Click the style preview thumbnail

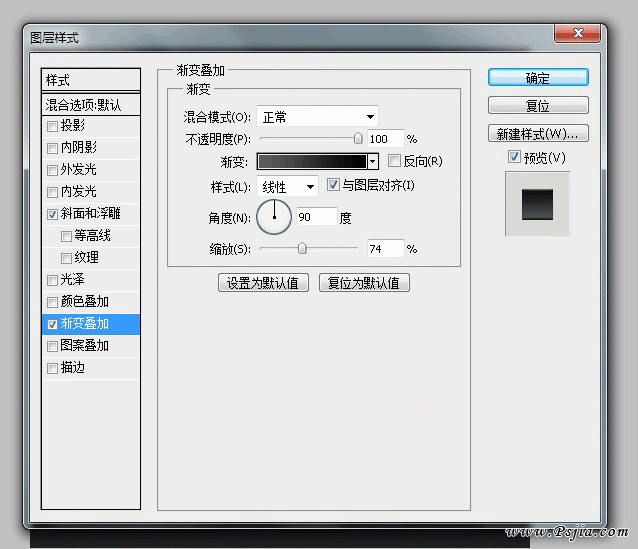pos(537,203)
